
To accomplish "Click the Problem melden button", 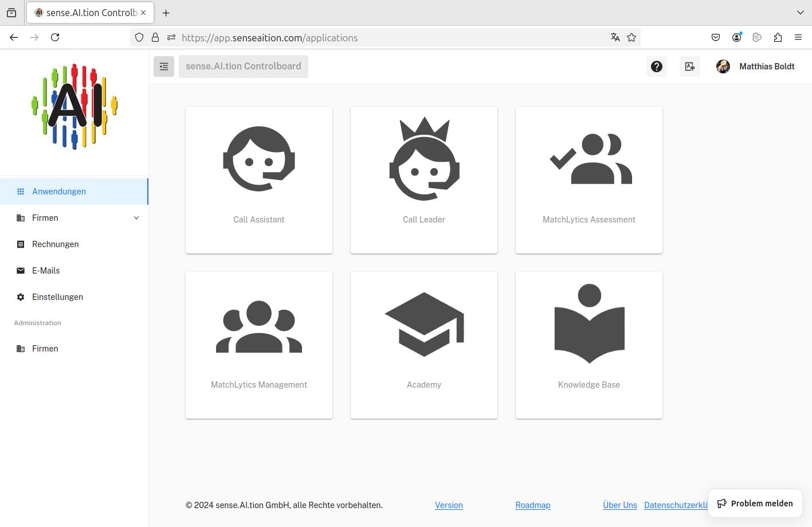I will pos(755,503).
